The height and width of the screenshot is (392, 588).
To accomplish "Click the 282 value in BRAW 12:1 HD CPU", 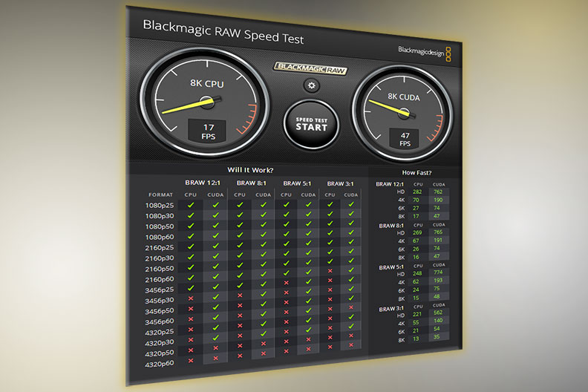I will point(417,192).
